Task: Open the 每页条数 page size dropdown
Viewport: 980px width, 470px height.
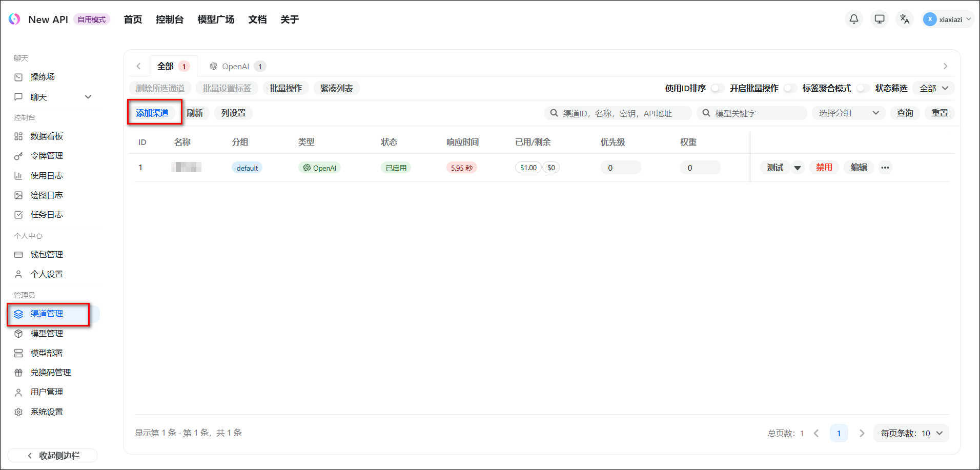Action: 911,433
